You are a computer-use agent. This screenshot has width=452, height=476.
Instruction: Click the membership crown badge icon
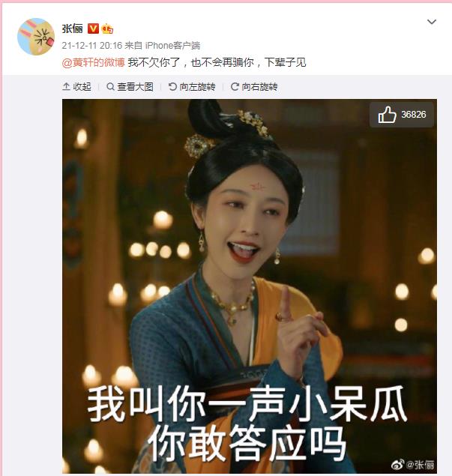107,28
